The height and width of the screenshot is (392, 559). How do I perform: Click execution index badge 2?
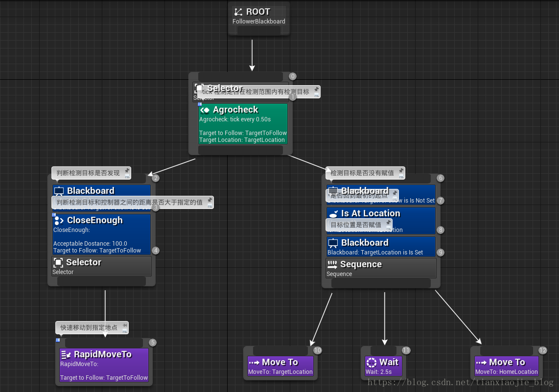click(x=156, y=178)
